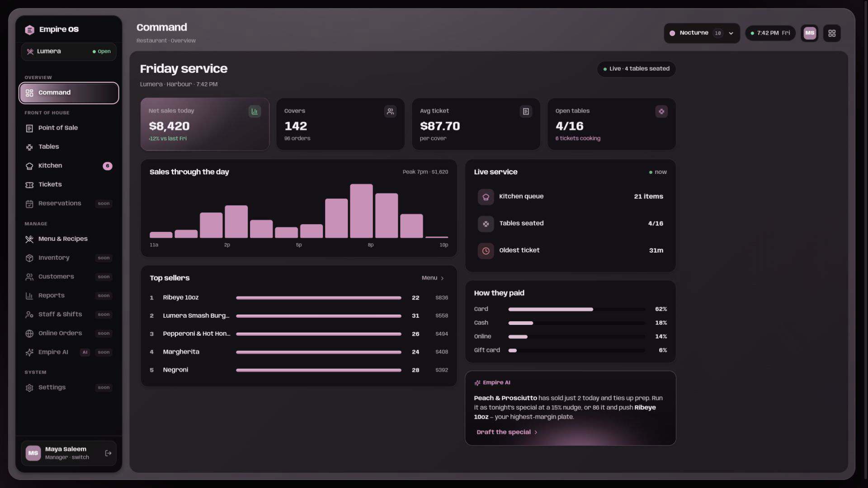Screen dimensions: 868x488
Task: Click the Covers people icon
Action: tap(390, 112)
